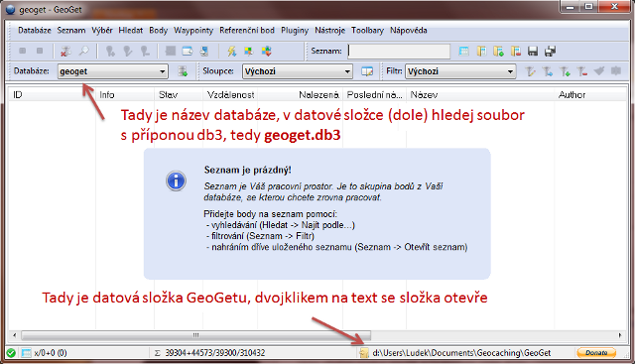Click the scrollbar right arrow
Viewport: 635px width, 364px height.
click(x=620, y=335)
